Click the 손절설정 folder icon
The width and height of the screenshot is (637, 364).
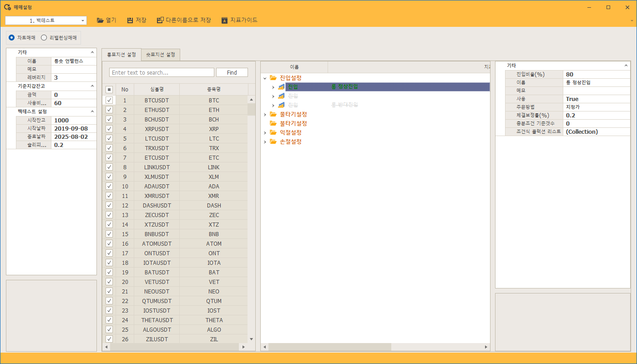[273, 142]
